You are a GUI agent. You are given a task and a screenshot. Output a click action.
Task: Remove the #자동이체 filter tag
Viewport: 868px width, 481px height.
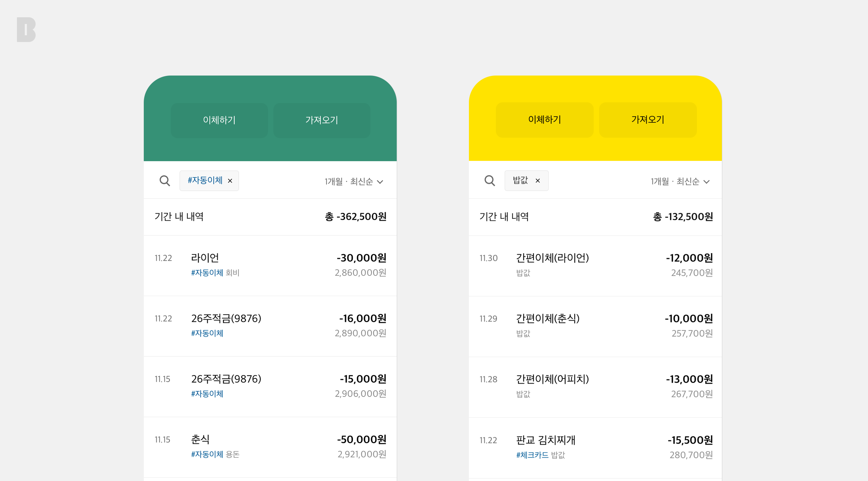[230, 181]
